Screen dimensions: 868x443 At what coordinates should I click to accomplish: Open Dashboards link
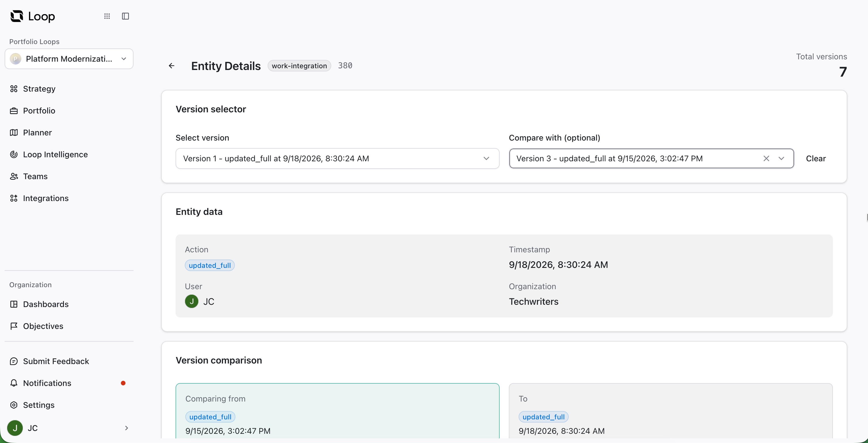pyautogui.click(x=69, y=304)
